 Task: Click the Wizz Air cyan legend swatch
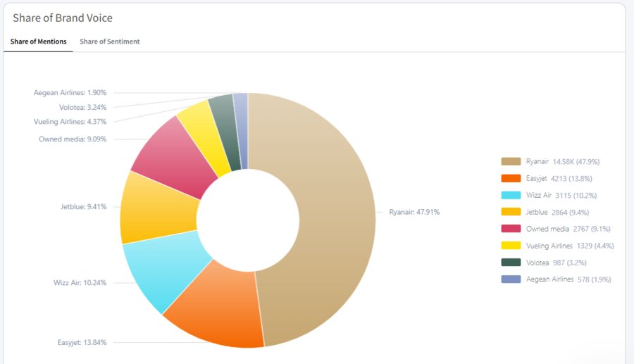pyautogui.click(x=511, y=195)
